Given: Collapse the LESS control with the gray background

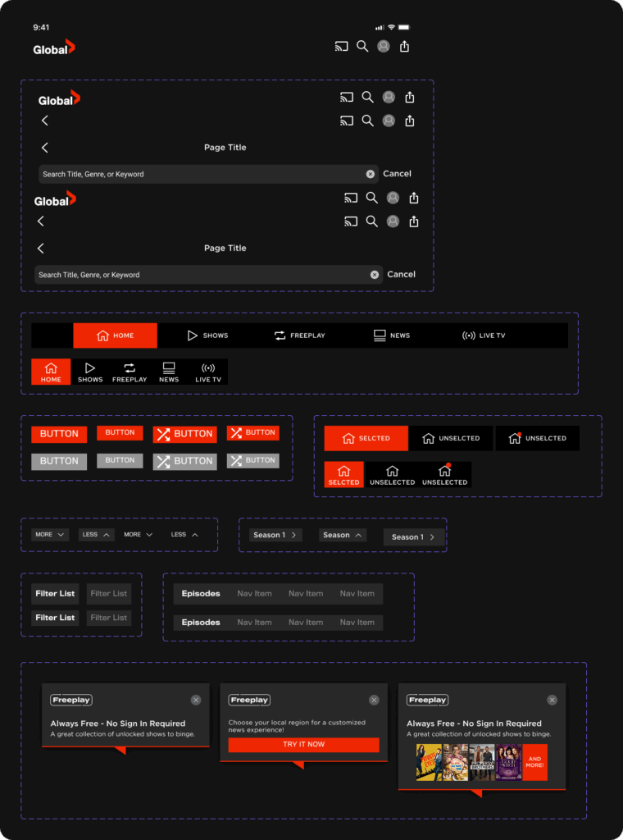Looking at the screenshot, I should pos(96,535).
